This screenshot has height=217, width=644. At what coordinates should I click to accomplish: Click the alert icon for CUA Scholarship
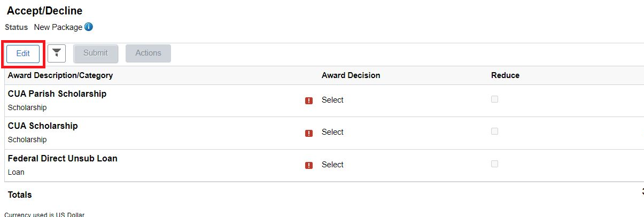(x=308, y=133)
